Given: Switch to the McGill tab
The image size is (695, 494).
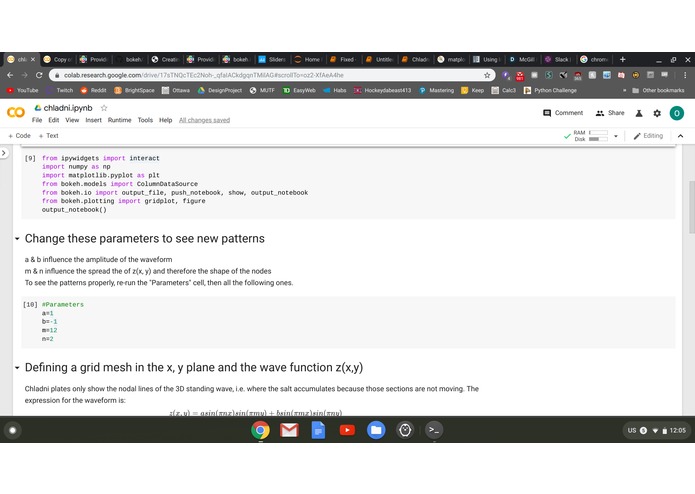Looking at the screenshot, I should point(523,59).
